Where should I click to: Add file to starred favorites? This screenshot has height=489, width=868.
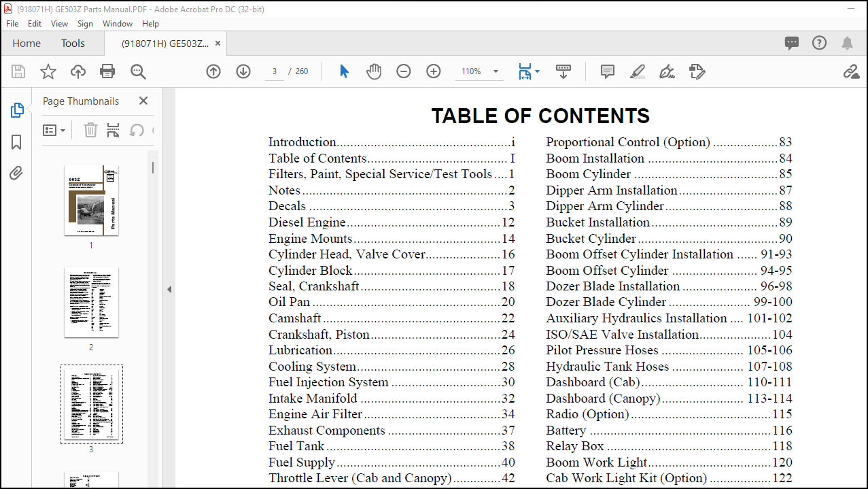click(x=48, y=71)
